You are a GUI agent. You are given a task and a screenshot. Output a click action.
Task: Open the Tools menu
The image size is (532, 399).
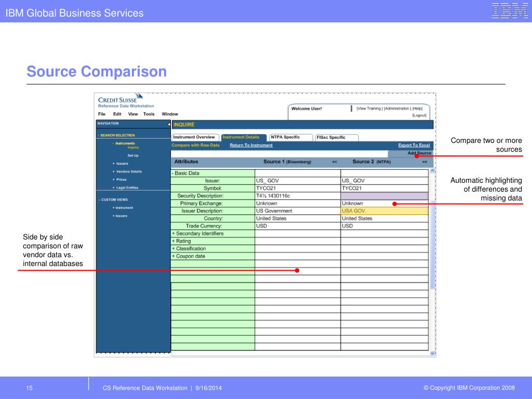pyautogui.click(x=149, y=114)
